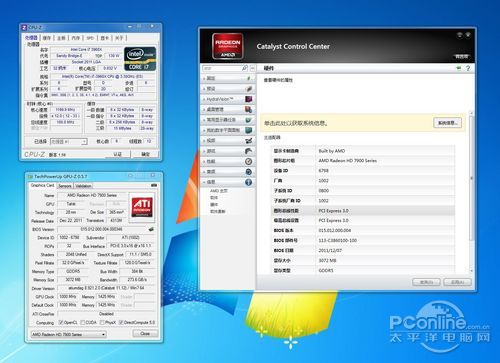Click the validate button at CPU-Z bottom
This screenshot has width=500, height=363.
pos(117,154)
